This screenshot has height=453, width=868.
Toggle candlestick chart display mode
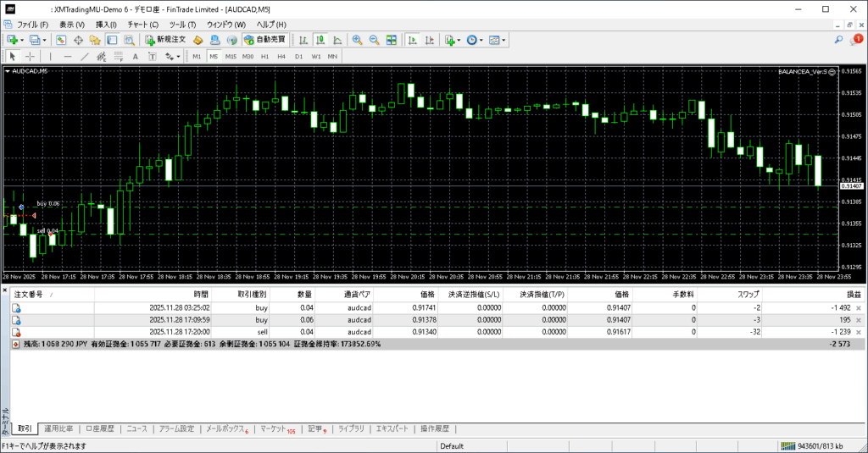321,40
